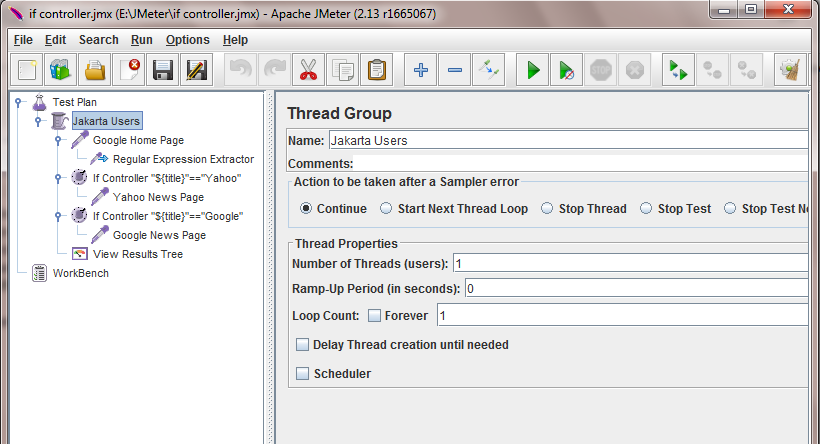Click Remote Shutdown All icon
This screenshot has height=444, width=820.
click(746, 70)
